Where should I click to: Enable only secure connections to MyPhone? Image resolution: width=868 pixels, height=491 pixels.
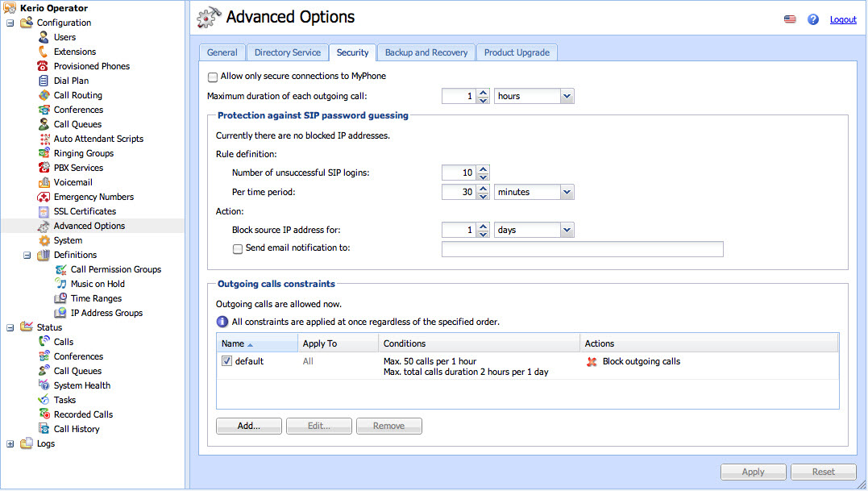pyautogui.click(x=213, y=77)
